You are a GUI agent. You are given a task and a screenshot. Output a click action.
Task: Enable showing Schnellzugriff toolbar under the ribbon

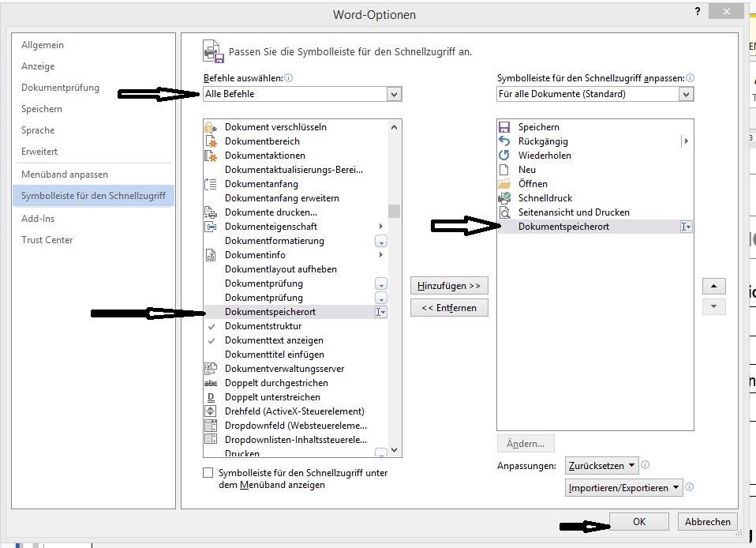pos(208,473)
